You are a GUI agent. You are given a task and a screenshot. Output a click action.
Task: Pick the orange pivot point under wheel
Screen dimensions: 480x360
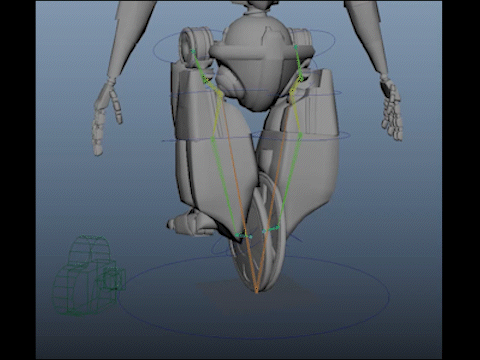tap(256, 289)
